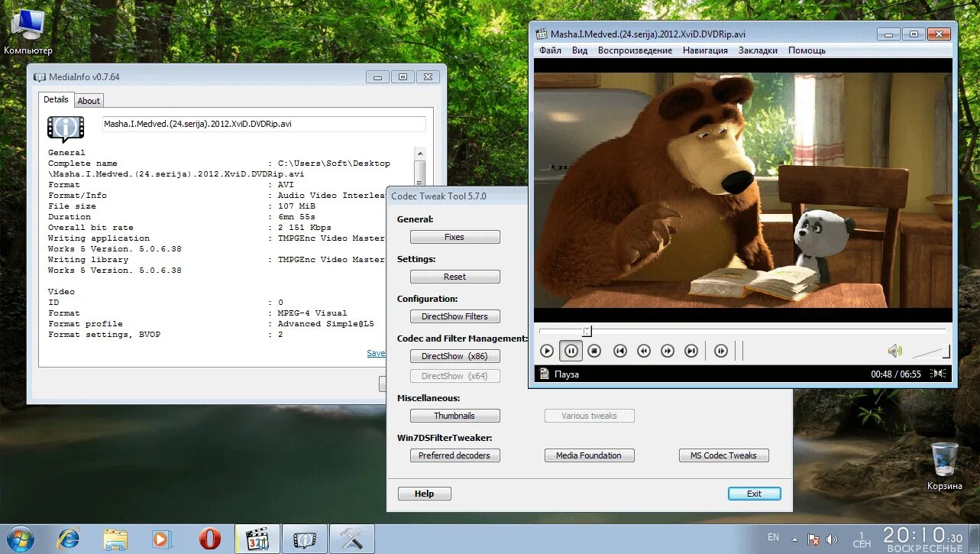Click the audio channel icon in status bar
This screenshot has height=554, width=980.
point(939,374)
